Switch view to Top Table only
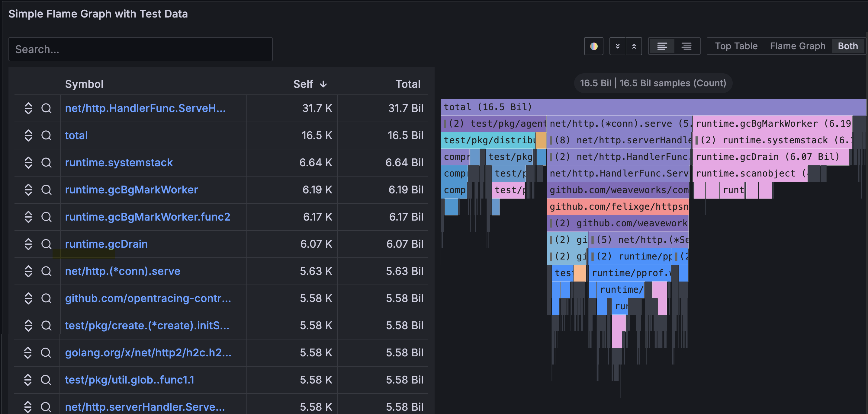The image size is (868, 414). point(736,46)
